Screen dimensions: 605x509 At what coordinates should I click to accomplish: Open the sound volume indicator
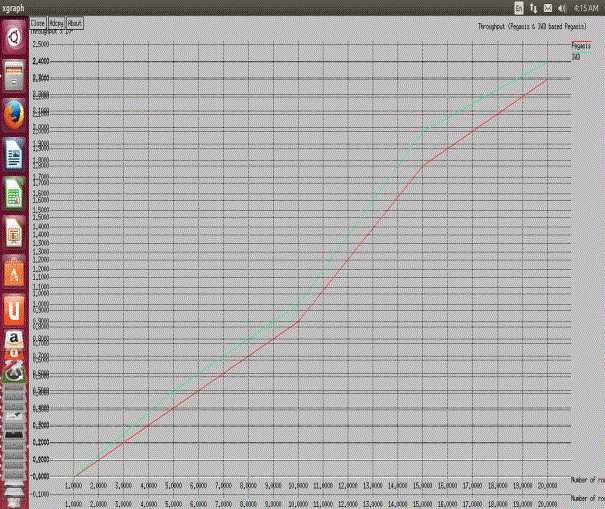coord(561,7)
